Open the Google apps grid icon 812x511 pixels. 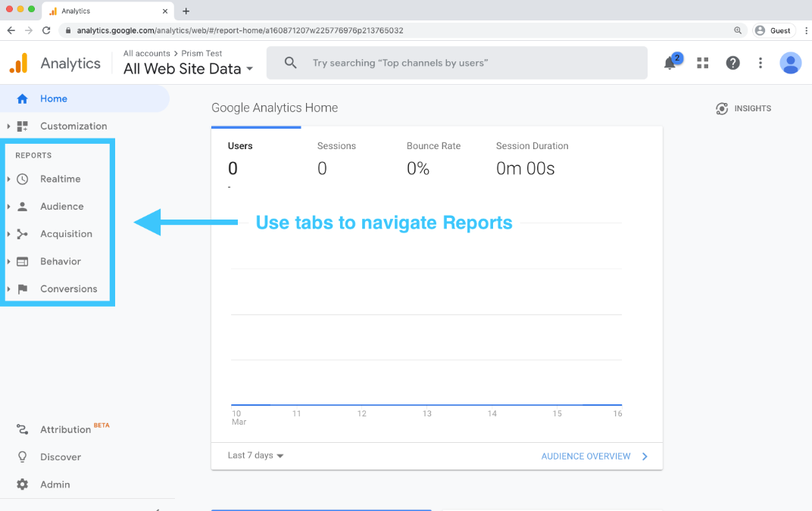703,63
